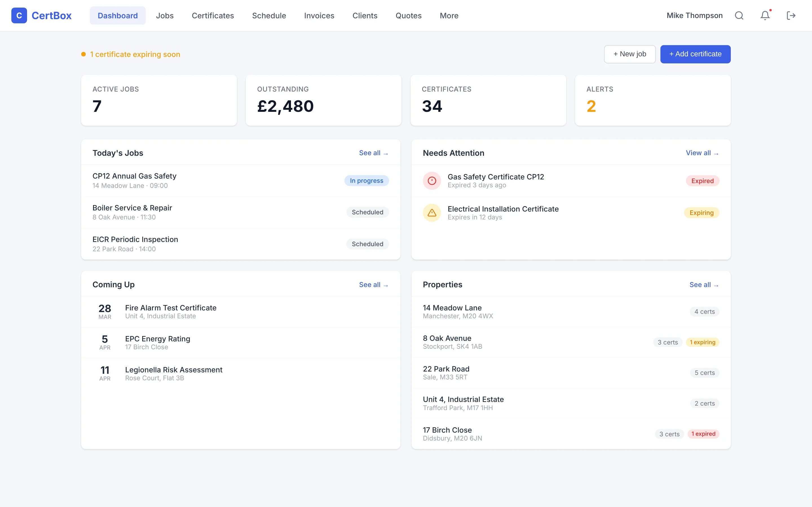Open the More navigation menu

[449, 15]
